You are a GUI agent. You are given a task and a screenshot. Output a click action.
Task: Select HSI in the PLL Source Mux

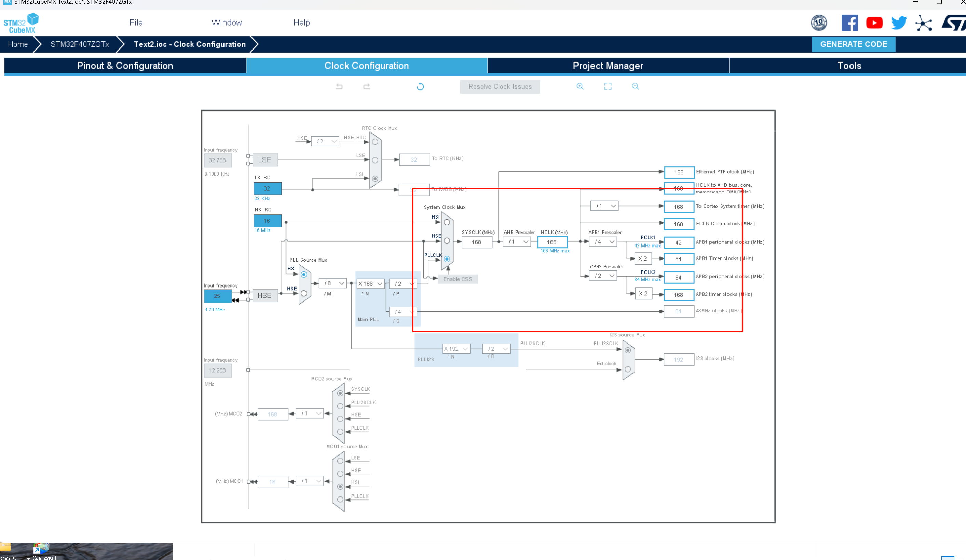pos(303,274)
